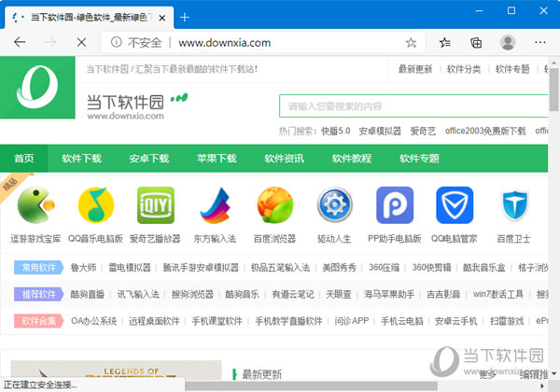Open the 360快剪辑 link
The width and height of the screenshot is (560, 392).
point(431,268)
